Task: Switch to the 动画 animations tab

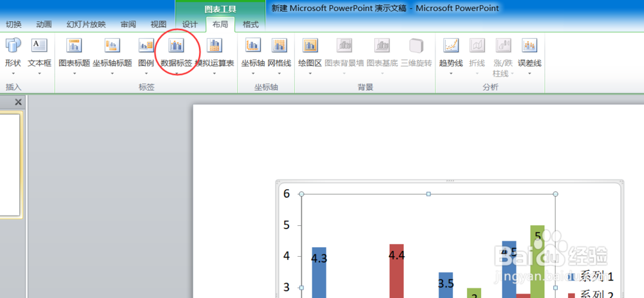Action: 44,24
